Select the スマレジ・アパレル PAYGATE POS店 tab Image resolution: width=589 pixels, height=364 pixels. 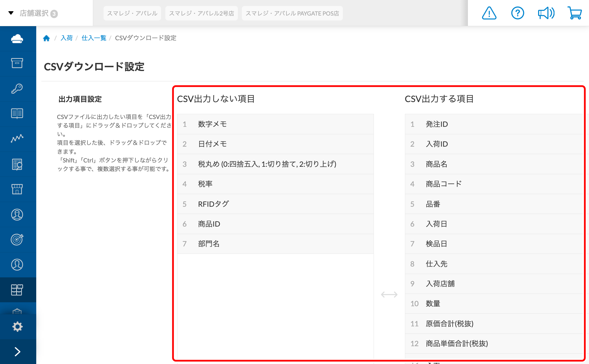point(292,13)
